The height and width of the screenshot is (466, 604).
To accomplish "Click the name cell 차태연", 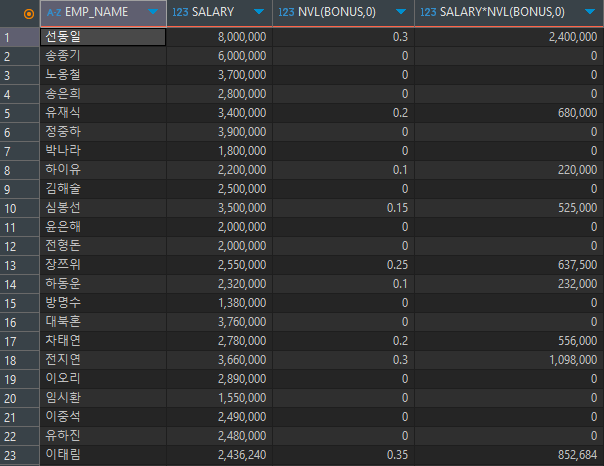I will pyautogui.click(x=103, y=341).
